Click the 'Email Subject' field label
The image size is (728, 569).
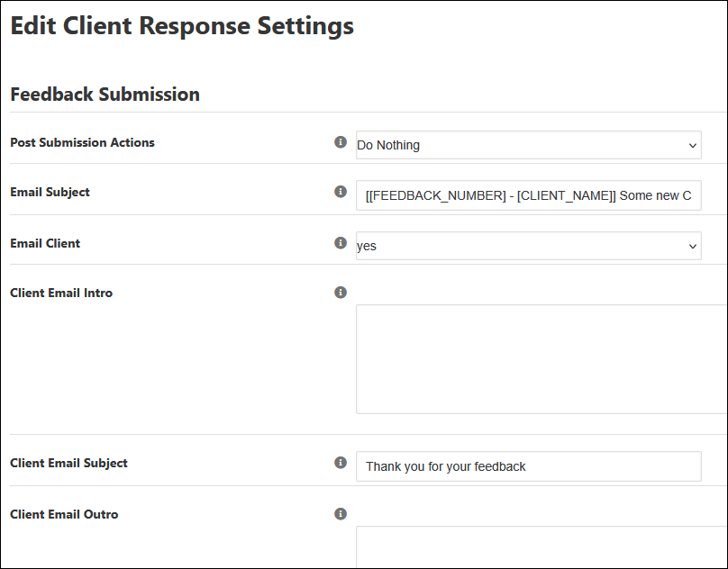point(50,192)
